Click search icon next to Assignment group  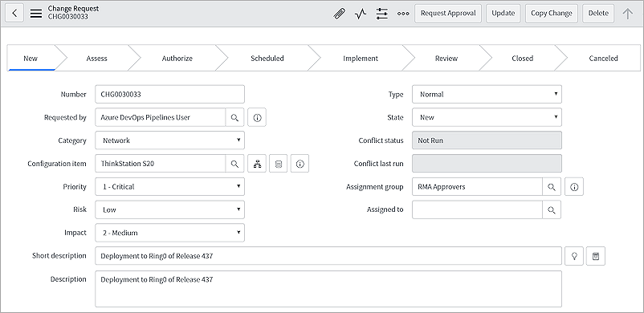552,187
